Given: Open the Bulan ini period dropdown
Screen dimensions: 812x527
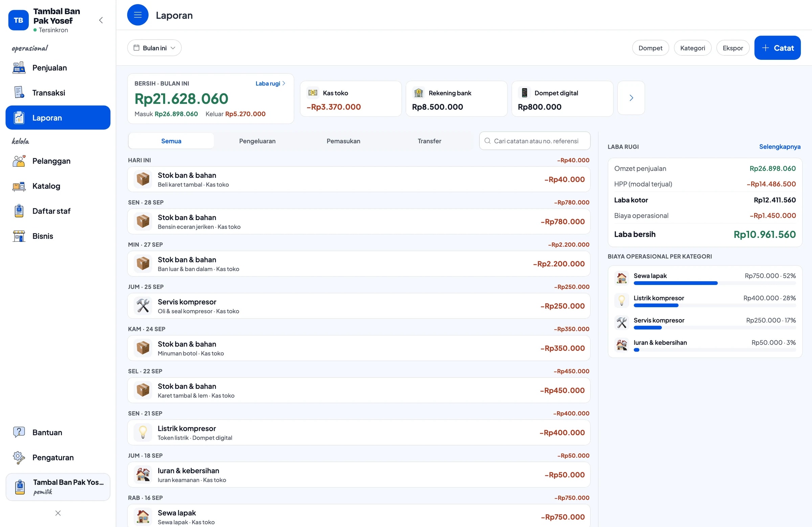Looking at the screenshot, I should click(154, 48).
